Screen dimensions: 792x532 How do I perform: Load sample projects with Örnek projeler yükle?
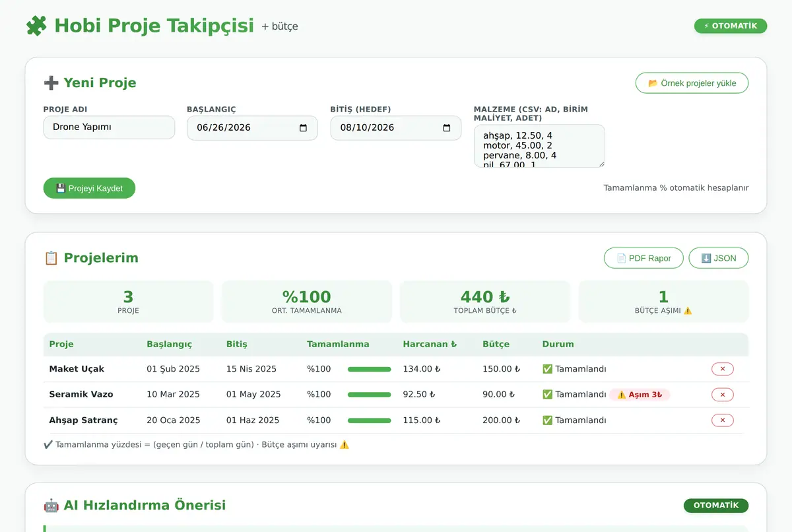click(692, 83)
